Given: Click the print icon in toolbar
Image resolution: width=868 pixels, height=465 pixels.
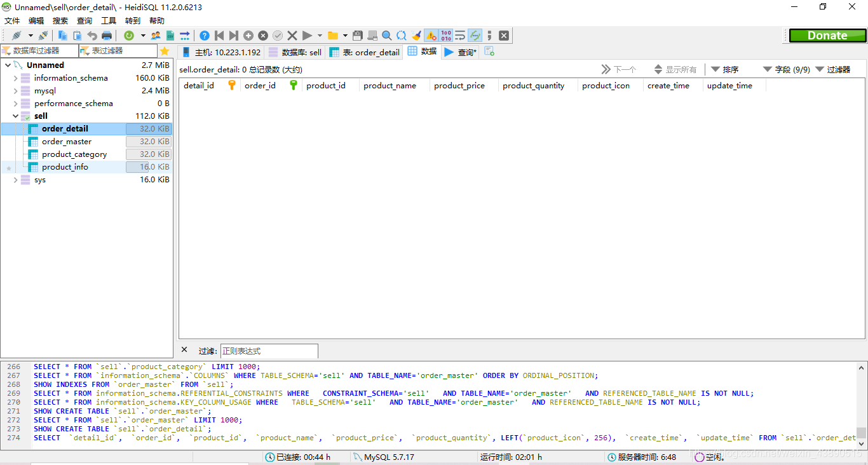Looking at the screenshot, I should pyautogui.click(x=107, y=36).
